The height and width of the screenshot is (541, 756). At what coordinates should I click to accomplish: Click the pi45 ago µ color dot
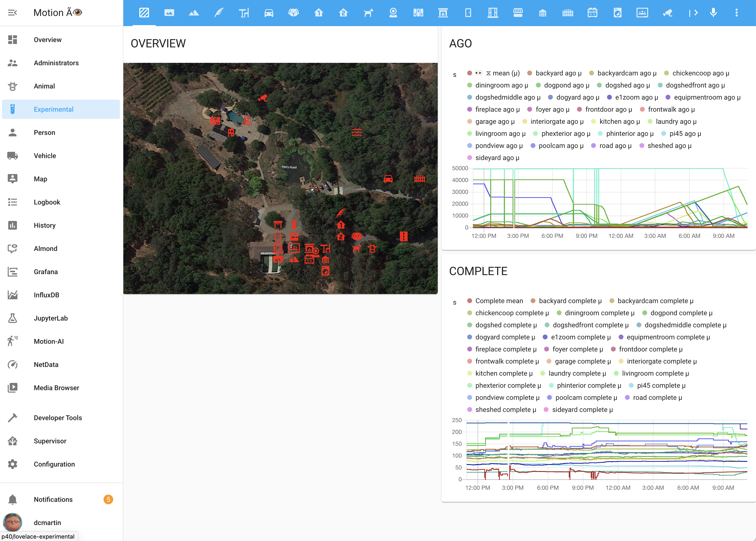[663, 134]
